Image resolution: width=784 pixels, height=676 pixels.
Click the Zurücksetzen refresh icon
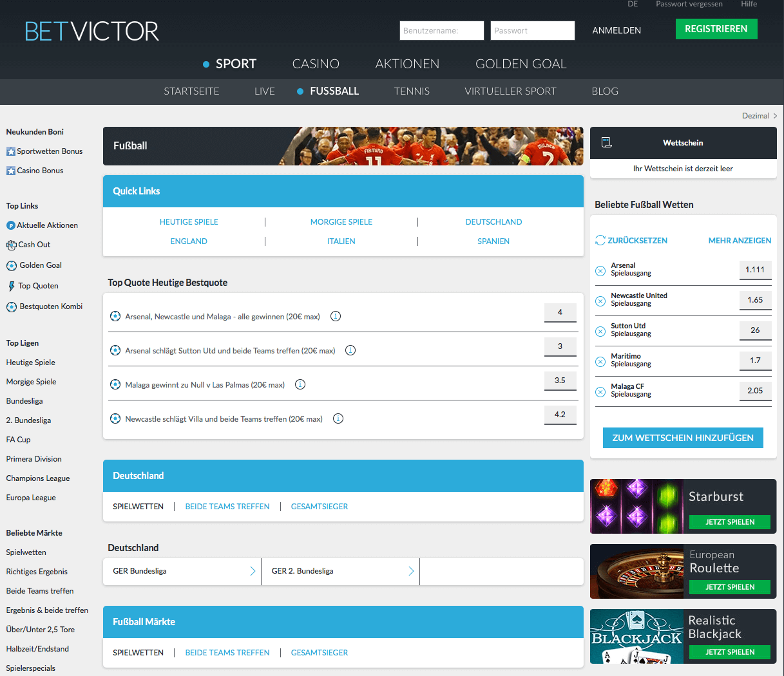point(600,240)
